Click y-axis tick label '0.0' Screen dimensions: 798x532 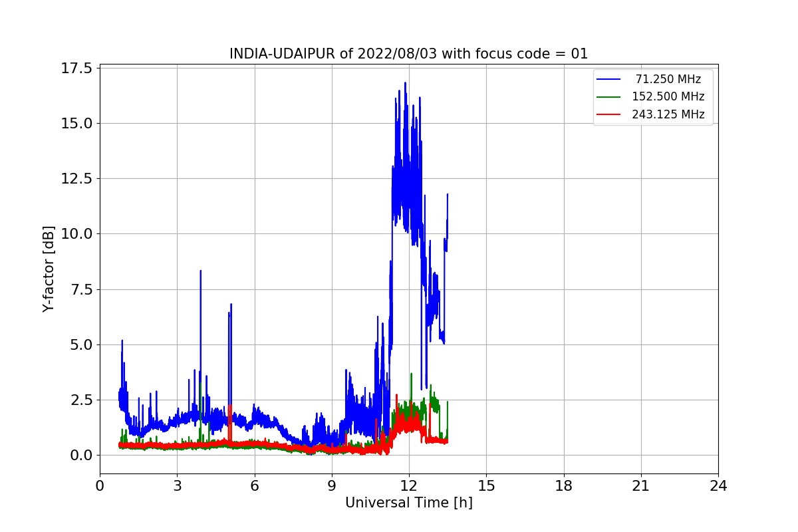point(82,456)
